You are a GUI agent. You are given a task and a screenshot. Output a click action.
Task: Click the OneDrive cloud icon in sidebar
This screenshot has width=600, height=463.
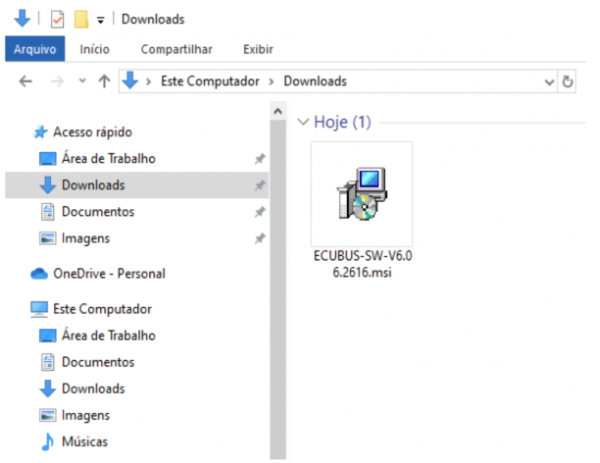point(40,274)
